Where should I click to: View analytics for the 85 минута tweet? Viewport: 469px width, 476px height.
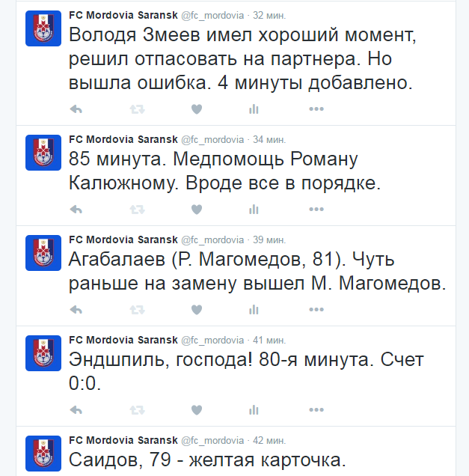point(254,209)
